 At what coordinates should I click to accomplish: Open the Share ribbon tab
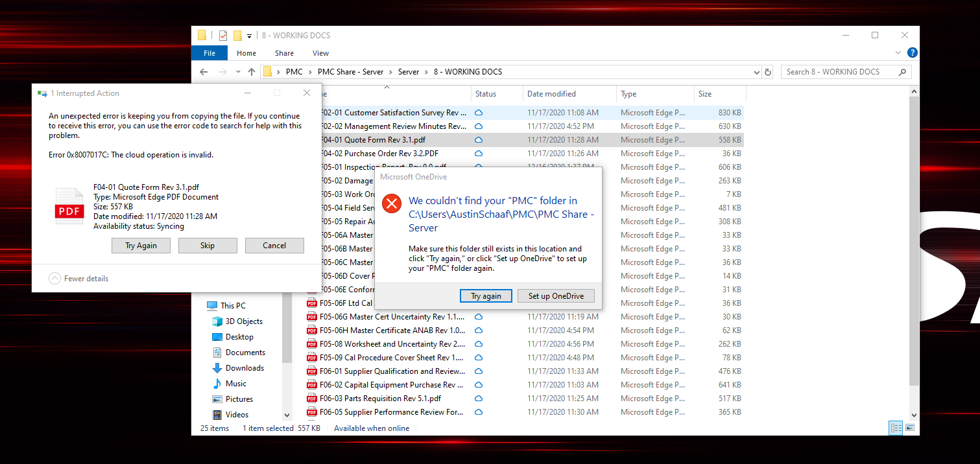(284, 53)
